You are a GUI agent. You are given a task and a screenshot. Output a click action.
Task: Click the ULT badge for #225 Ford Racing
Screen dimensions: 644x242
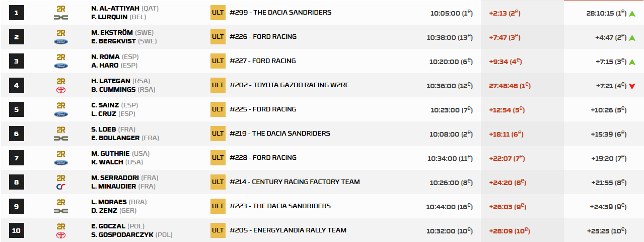pos(218,109)
